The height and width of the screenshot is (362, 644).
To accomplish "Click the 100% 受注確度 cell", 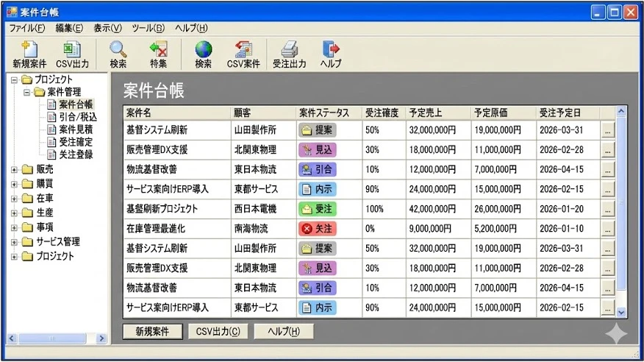I will coord(384,209).
